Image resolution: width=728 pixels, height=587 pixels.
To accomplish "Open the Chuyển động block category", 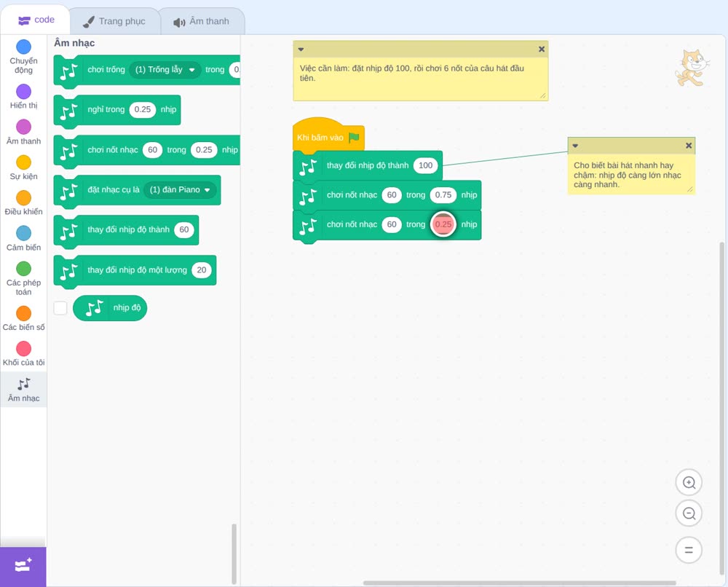I will click(x=24, y=56).
